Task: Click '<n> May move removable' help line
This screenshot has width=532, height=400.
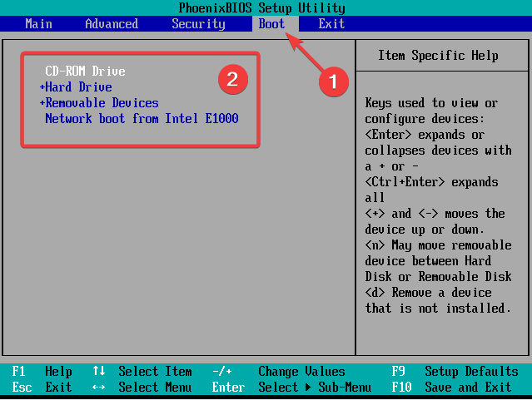Action: [x=439, y=245]
